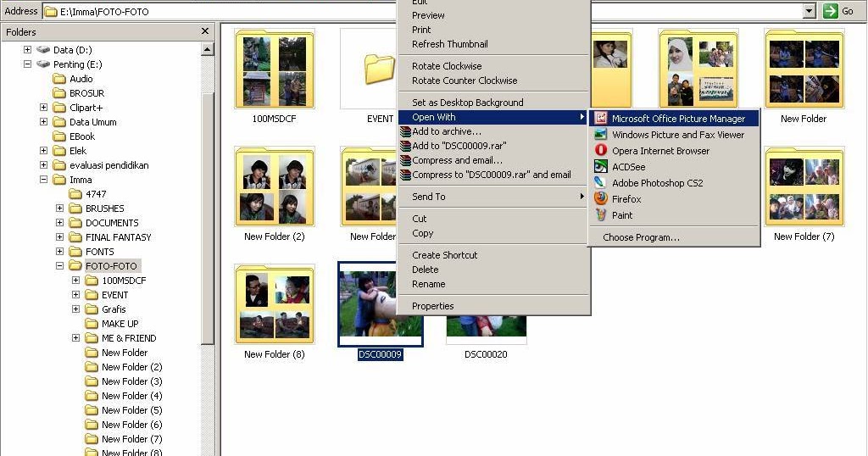Expand the ME & FRIEND folder node
Screen dimensions: 868x456
click(x=75, y=337)
